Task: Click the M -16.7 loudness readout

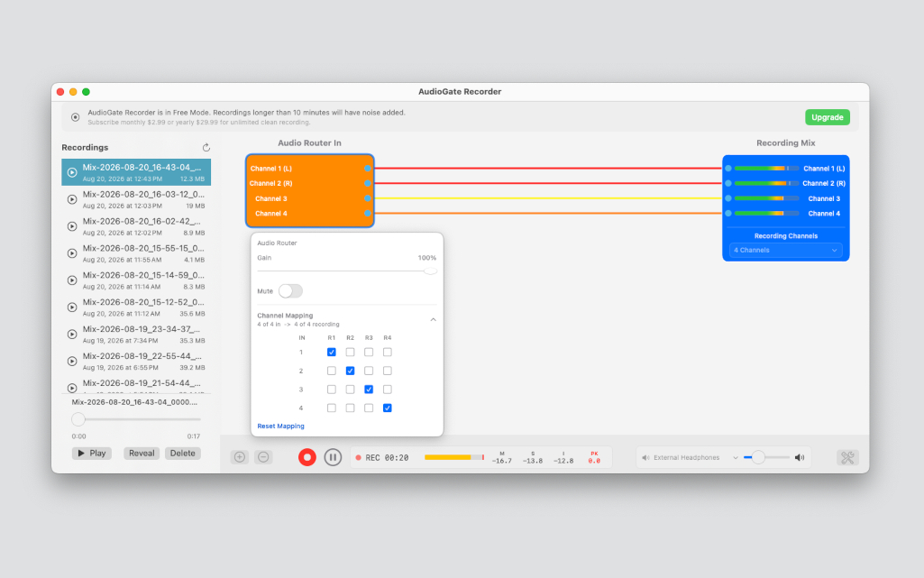Action: click(501, 458)
